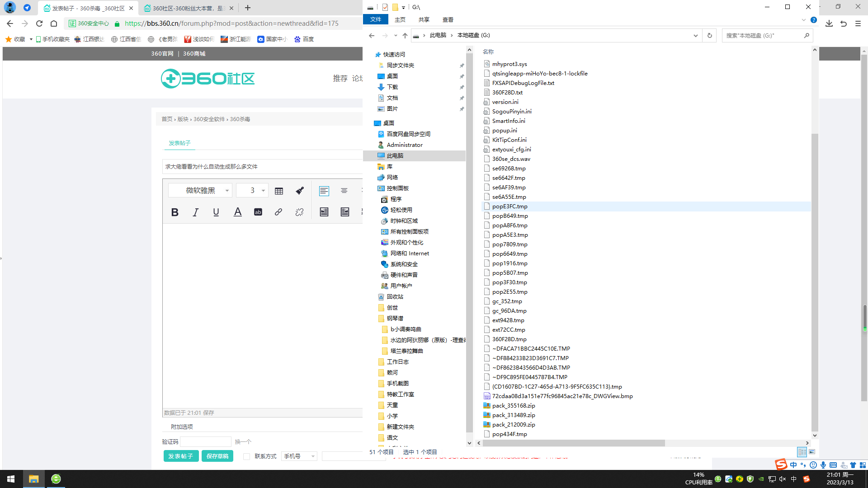Screen dimensions: 868x488
Task: Toggle bold formatting in post editor
Action: click(x=175, y=212)
